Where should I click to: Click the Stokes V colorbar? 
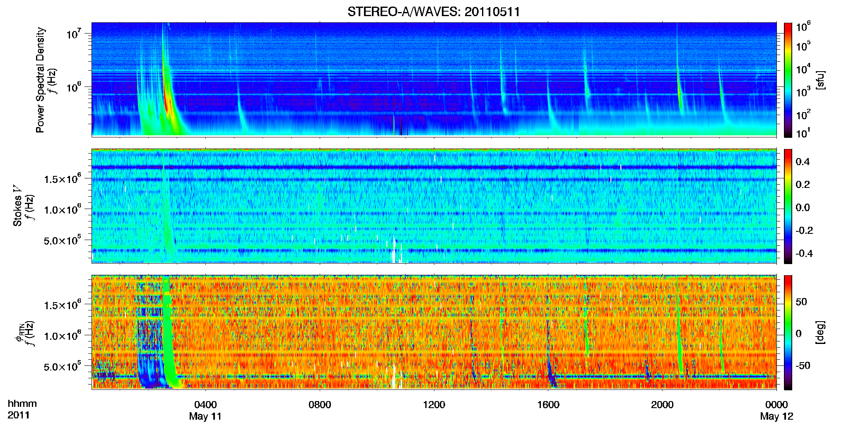tap(788, 206)
